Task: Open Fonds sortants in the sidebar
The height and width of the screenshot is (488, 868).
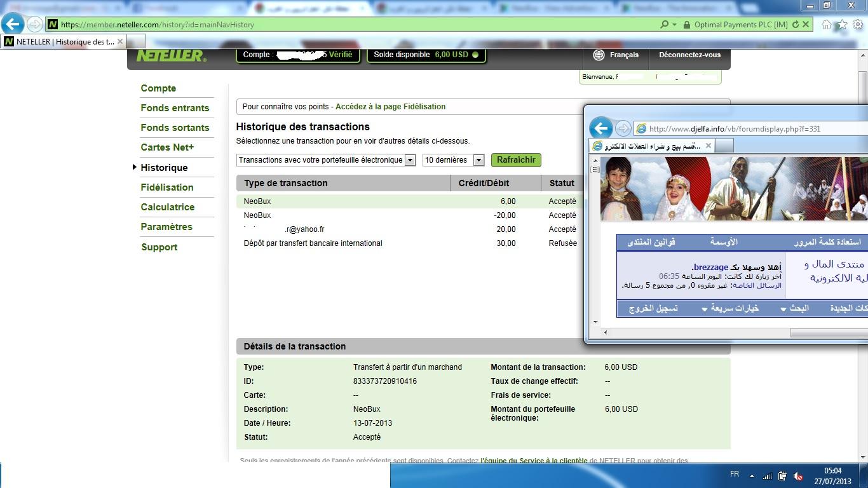Action: pos(175,128)
